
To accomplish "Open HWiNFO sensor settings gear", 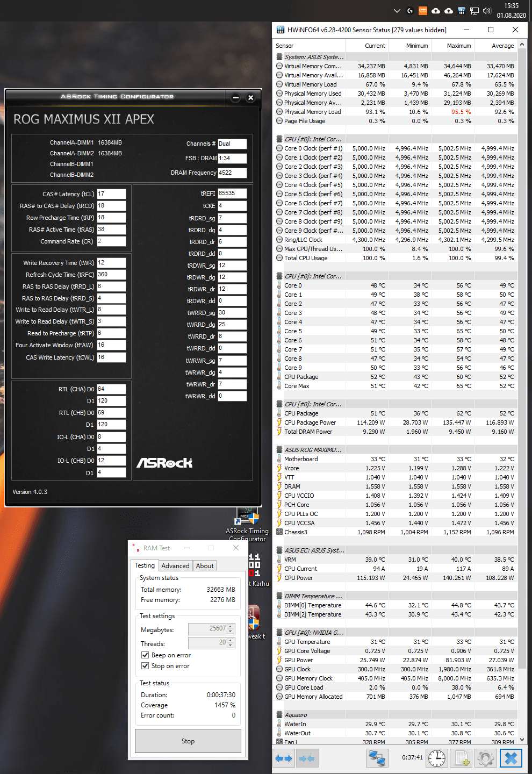I will (486, 758).
